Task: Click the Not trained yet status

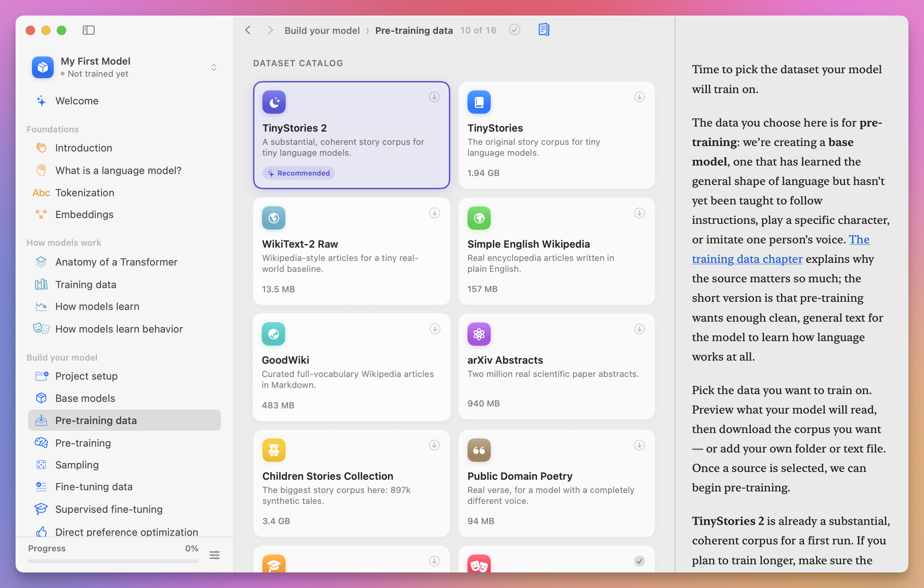Action: (98, 74)
